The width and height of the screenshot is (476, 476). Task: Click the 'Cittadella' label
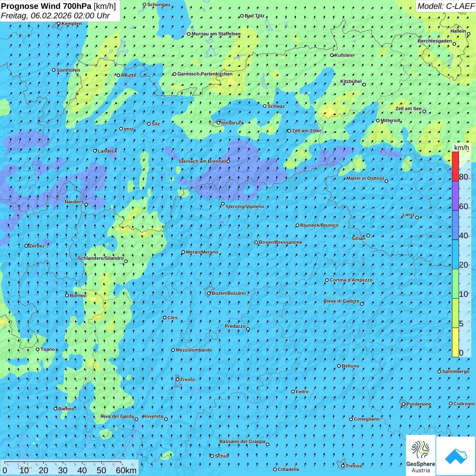(288, 469)
